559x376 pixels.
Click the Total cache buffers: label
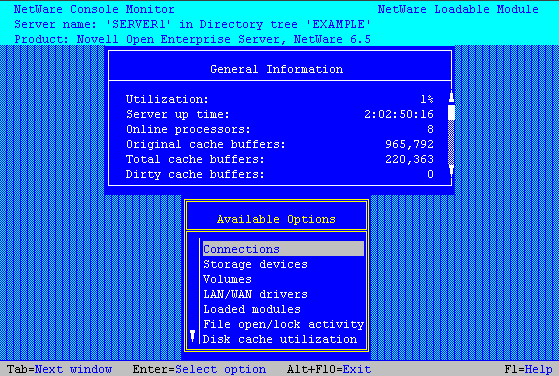[195, 159]
